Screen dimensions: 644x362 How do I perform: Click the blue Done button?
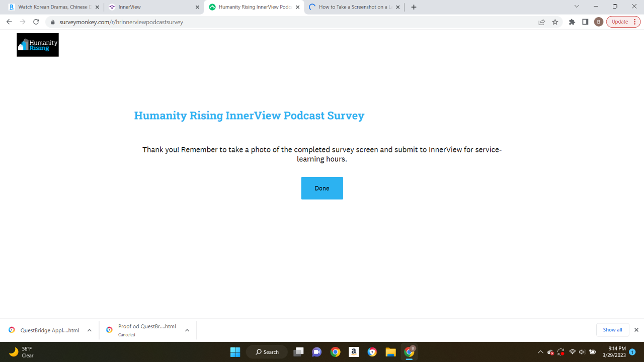coord(322,188)
